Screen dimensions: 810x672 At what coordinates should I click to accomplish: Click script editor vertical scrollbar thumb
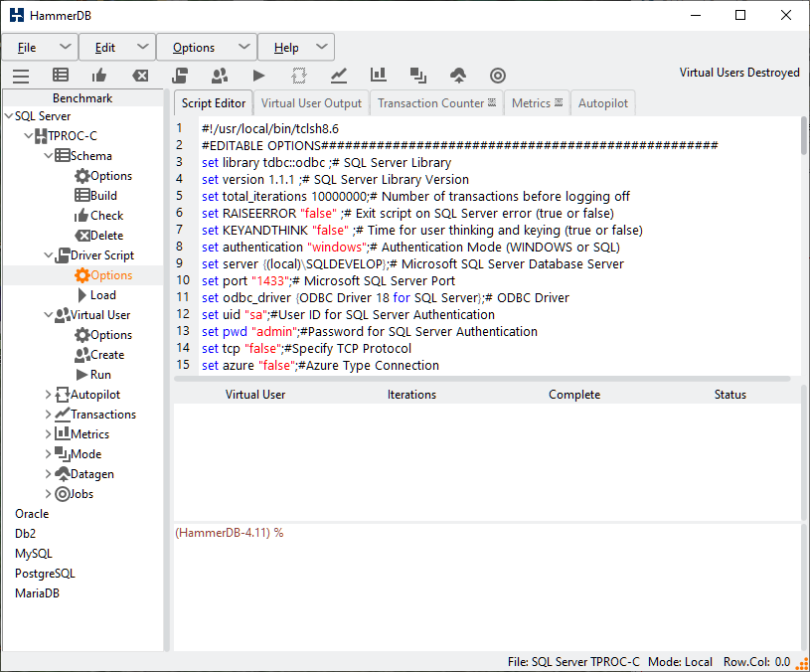[x=804, y=135]
